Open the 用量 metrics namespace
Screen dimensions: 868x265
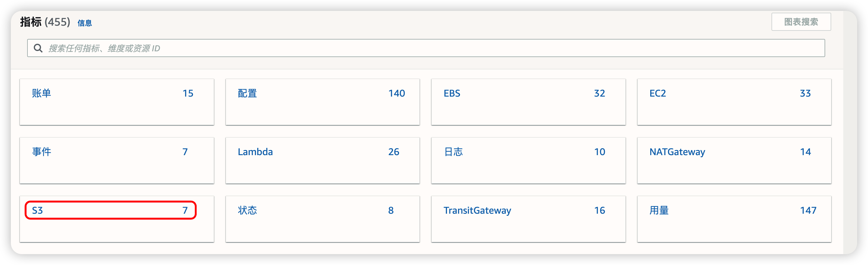659,210
